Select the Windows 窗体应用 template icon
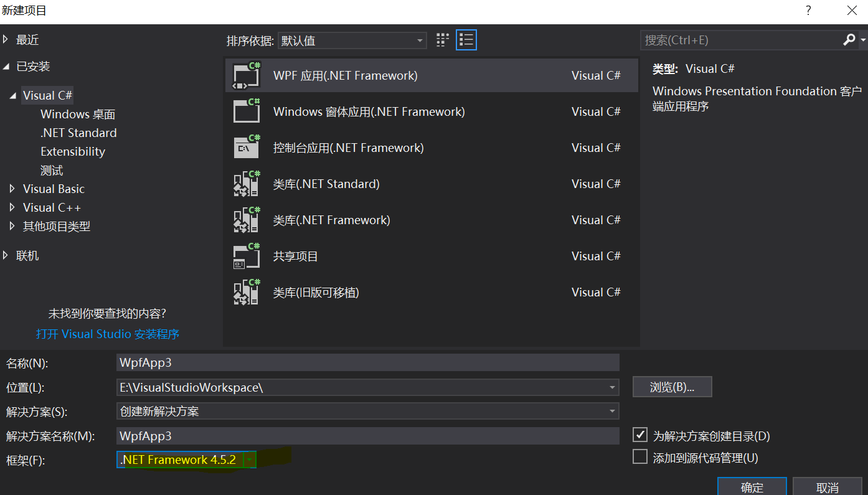The height and width of the screenshot is (495, 868). point(246,111)
